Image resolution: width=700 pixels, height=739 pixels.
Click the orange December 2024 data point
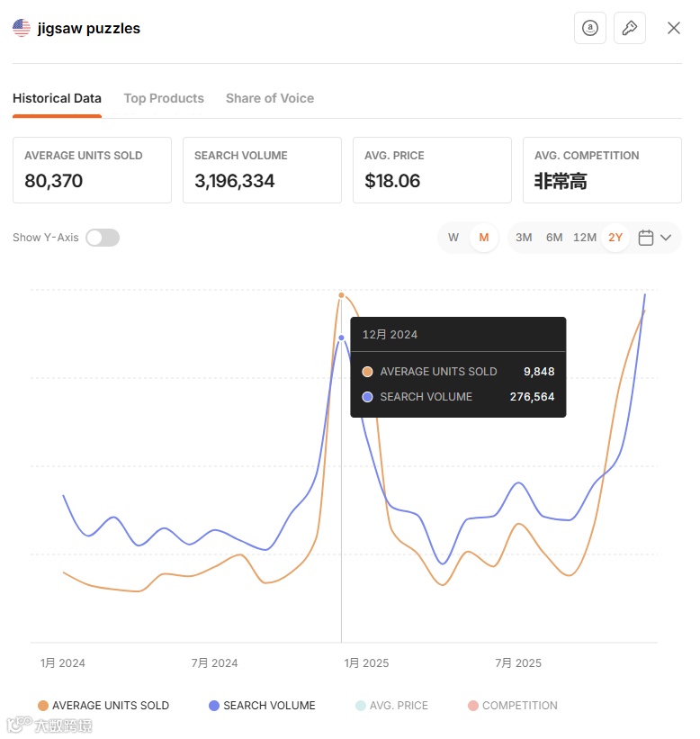tap(342, 295)
